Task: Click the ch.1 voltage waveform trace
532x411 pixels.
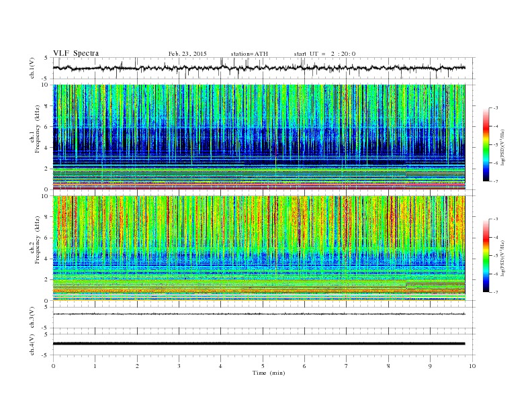Action: point(259,68)
